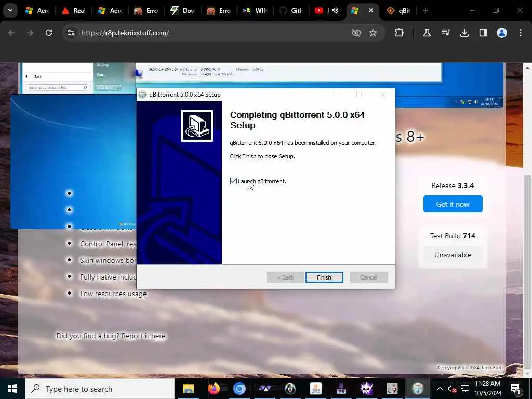This screenshot has width=532, height=399.
Task: Click the address bar URL
Action: pos(125,33)
